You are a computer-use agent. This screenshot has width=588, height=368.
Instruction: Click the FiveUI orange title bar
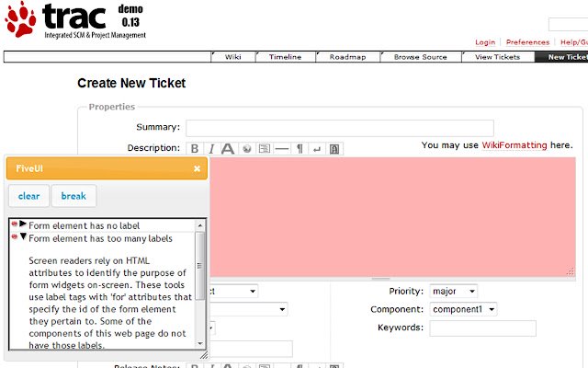coord(107,168)
